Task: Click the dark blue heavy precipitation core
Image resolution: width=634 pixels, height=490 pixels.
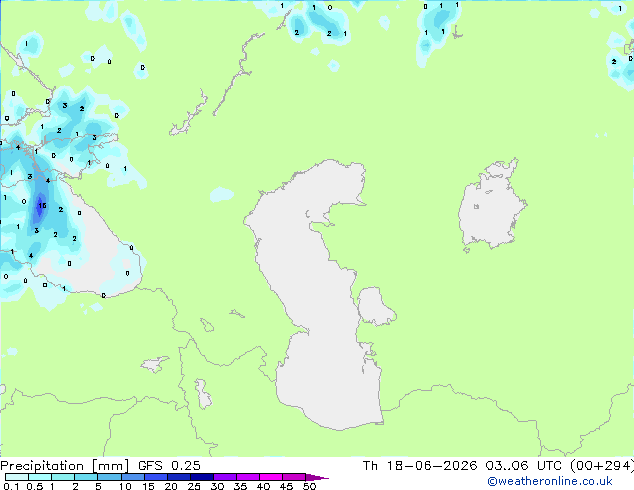Action: pos(40,208)
